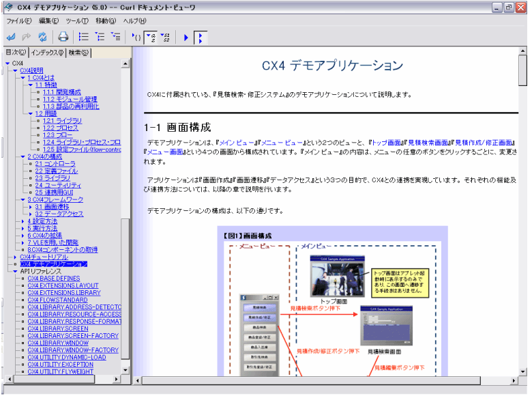Open CX4.BASE.DEFINES API reference
Image resolution: width=532 pixels, height=396 pixels.
pyautogui.click(x=54, y=279)
